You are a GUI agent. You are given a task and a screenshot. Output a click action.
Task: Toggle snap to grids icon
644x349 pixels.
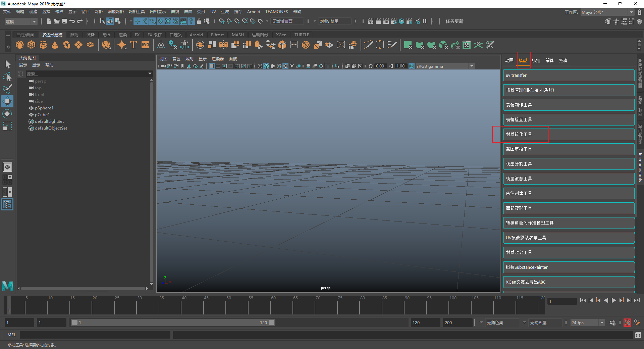(221, 21)
